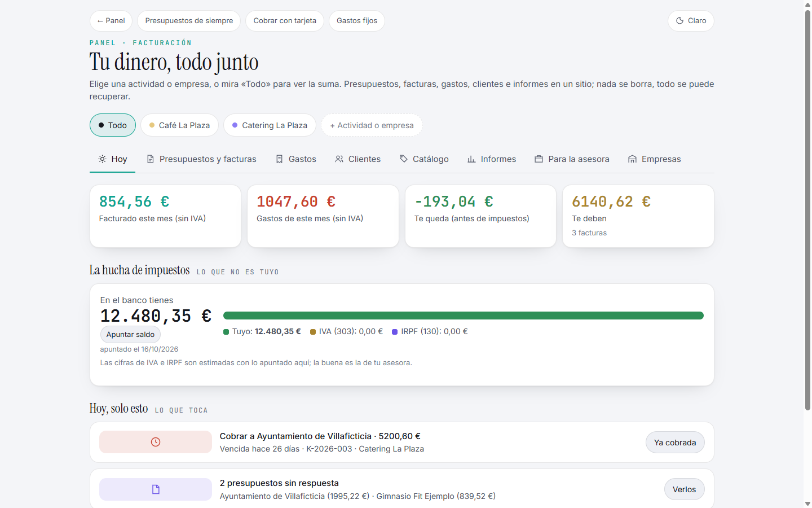Add a new Actividad o empresa
The width and height of the screenshot is (812, 508).
372,125
